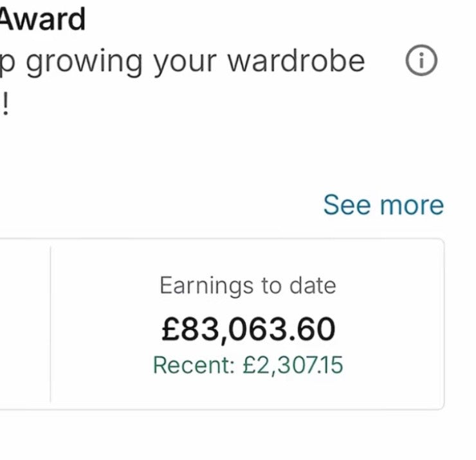
Task: Click the word 'more' in See more
Action: tap(412, 205)
